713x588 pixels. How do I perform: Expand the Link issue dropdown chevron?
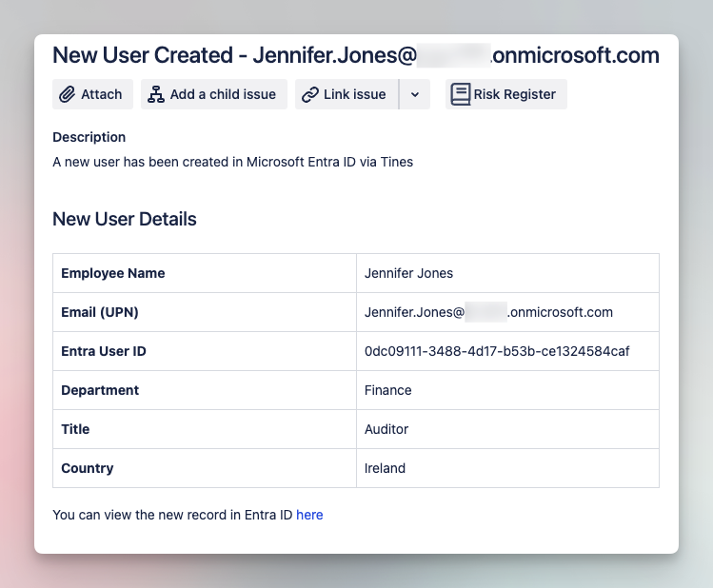pos(415,94)
